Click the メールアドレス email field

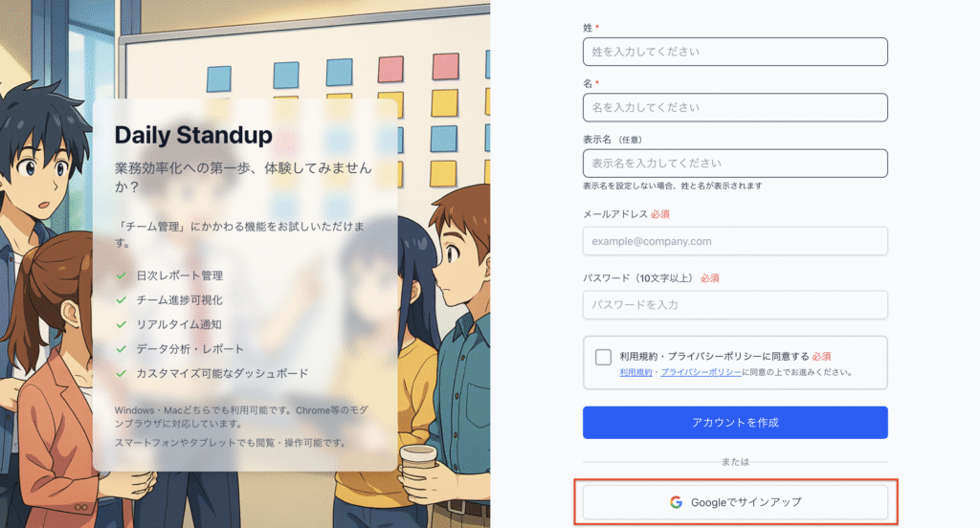click(735, 241)
